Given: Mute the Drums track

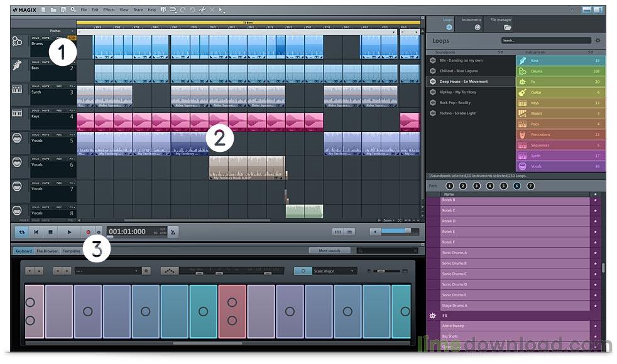Looking at the screenshot, I should tap(45, 38).
